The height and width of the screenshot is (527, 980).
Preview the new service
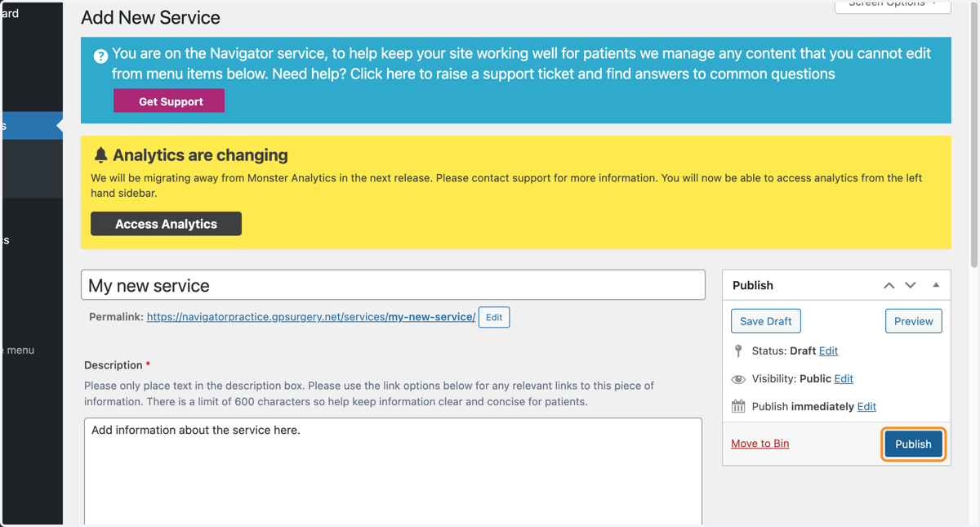(x=913, y=321)
